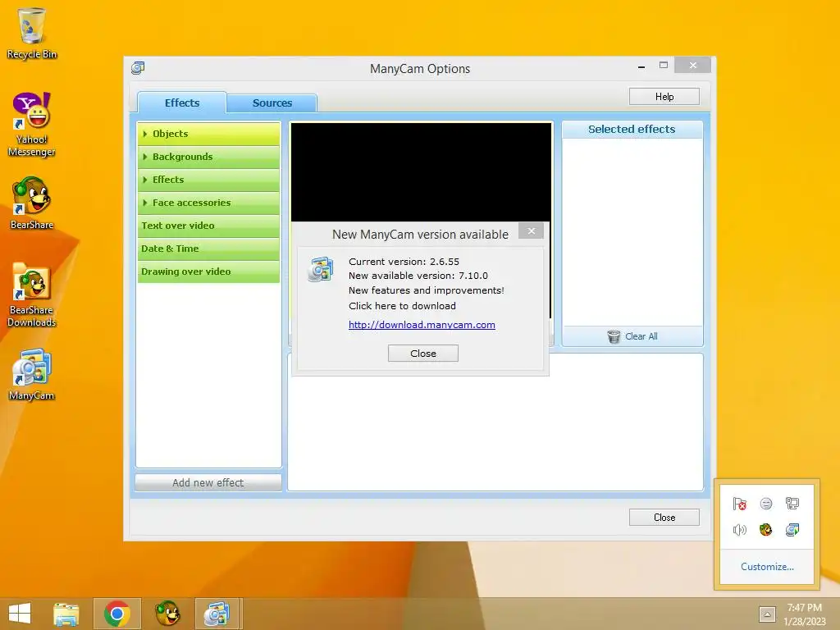Viewport: 840px width, 630px height.
Task: Open the BearShare desktop shortcut
Action: point(32,203)
